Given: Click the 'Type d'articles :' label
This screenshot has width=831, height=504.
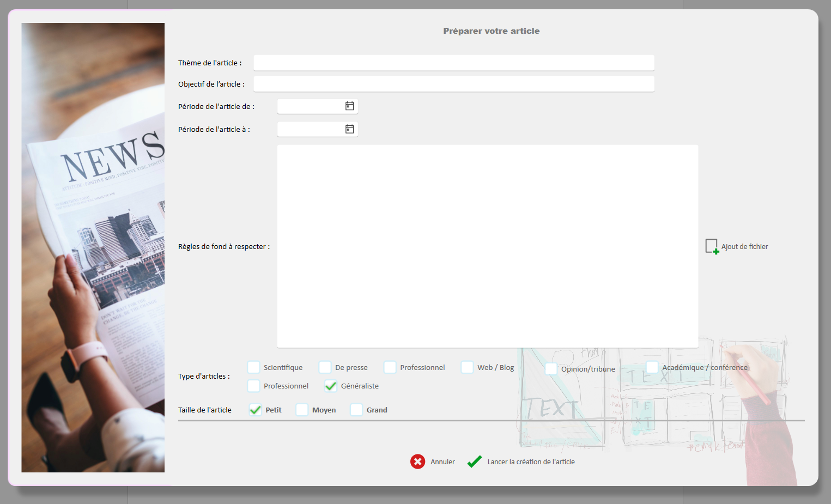Looking at the screenshot, I should pyautogui.click(x=204, y=376).
